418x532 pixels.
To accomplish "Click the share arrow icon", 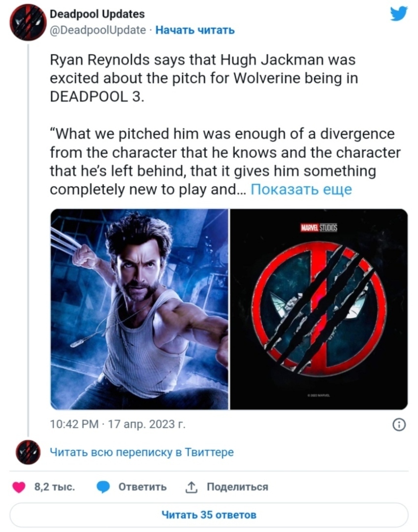I will [191, 487].
